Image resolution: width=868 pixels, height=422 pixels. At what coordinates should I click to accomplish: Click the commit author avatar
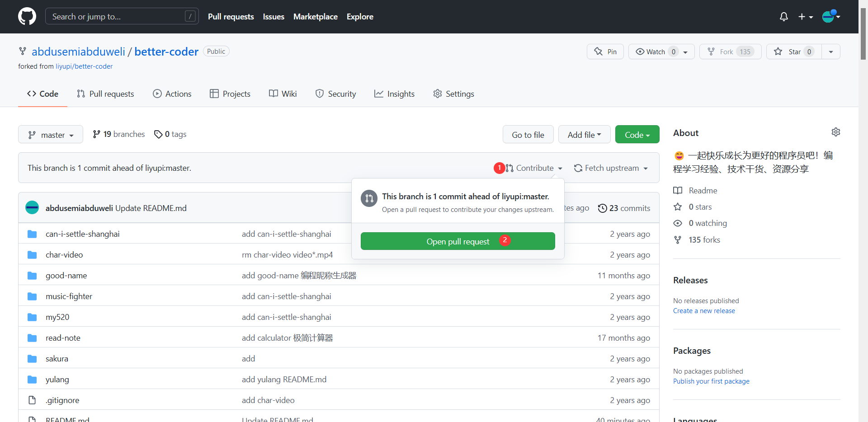[32, 208]
